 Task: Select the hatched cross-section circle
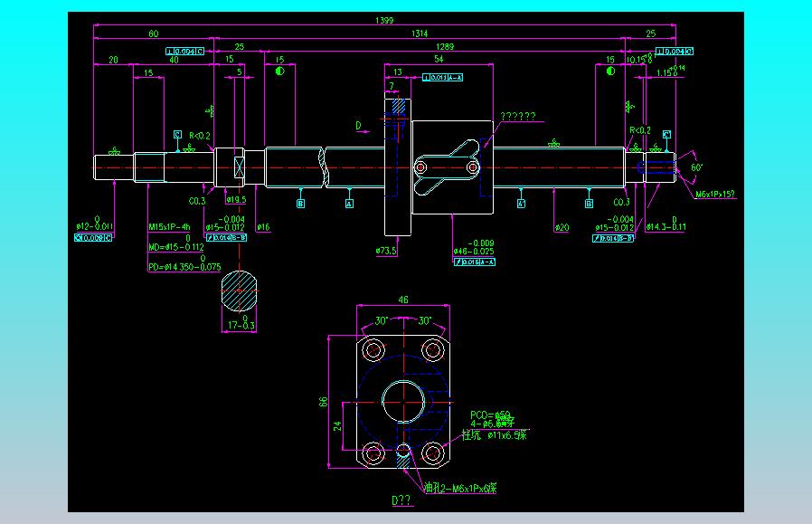pyautogui.click(x=240, y=291)
